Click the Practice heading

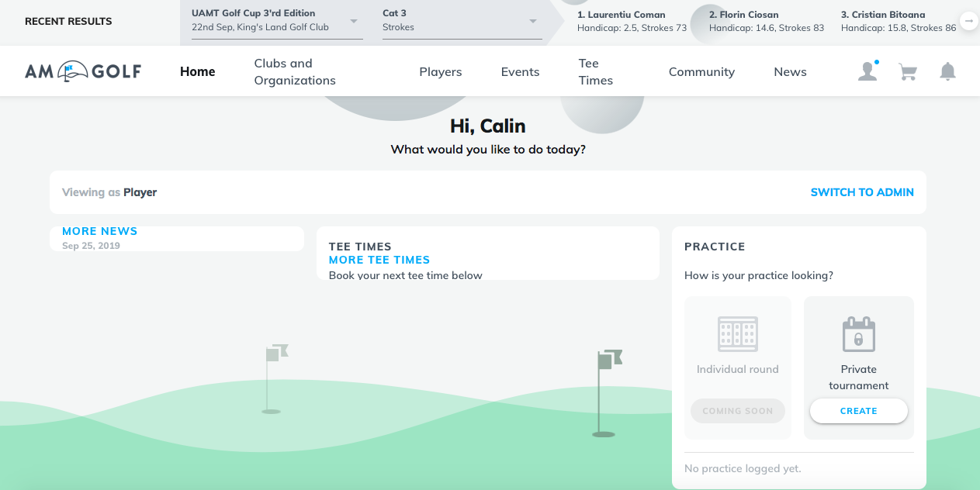coord(715,247)
